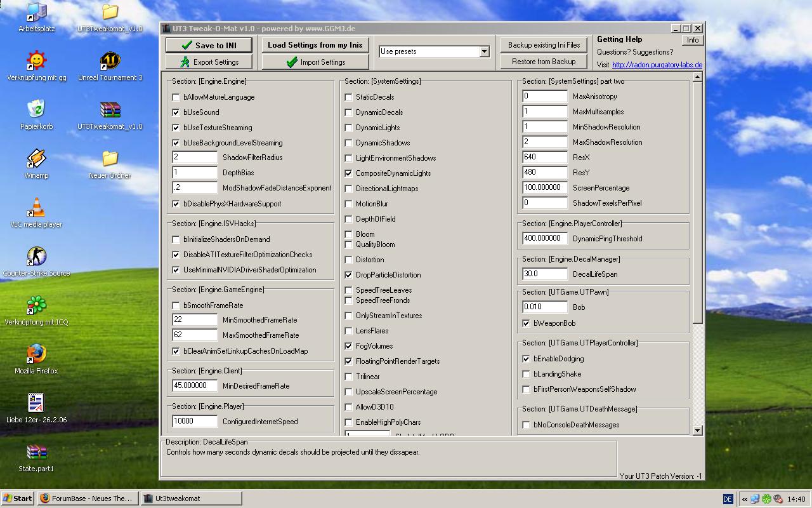Click the Your UT3 Patch Version text
This screenshot has width=812, height=508.
point(661,476)
